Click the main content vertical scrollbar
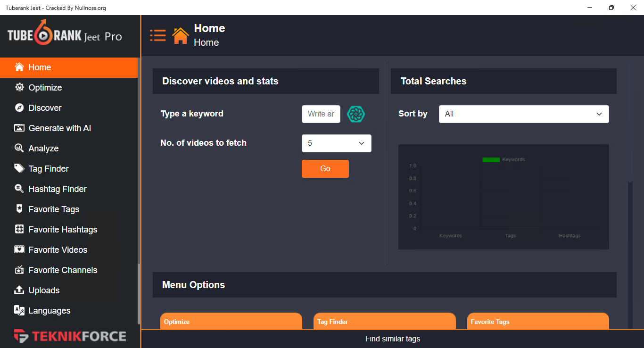644x348 pixels. tap(630, 122)
